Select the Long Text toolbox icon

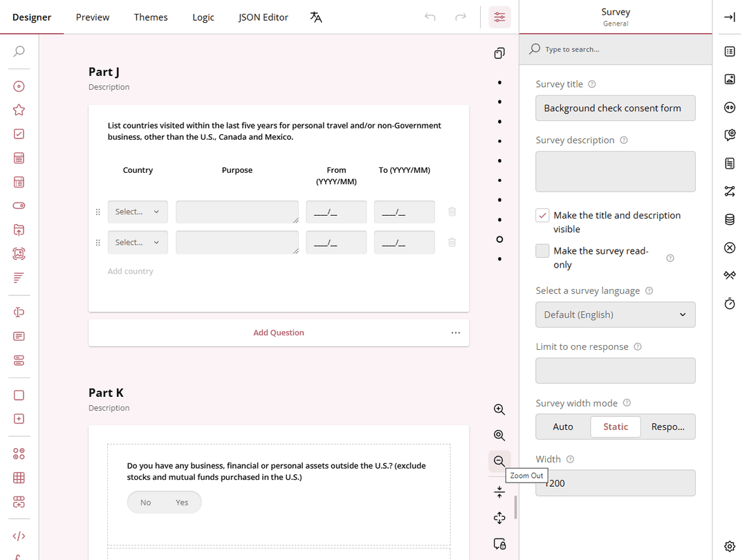pyautogui.click(x=19, y=336)
